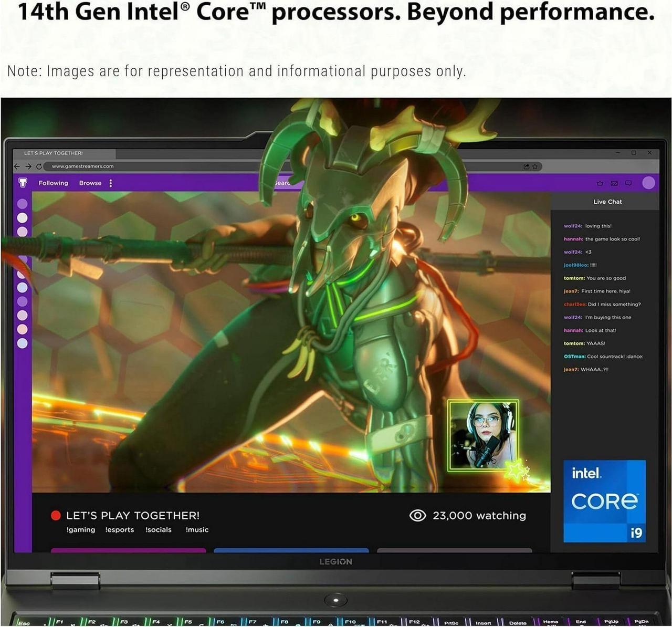The width and height of the screenshot is (672, 627).
Task: Select the bottom channel circle in sidebar
Action: click(x=22, y=343)
